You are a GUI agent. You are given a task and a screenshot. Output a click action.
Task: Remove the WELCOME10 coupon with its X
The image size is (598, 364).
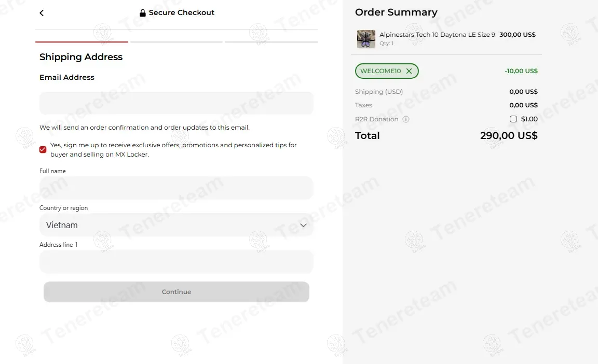409,71
